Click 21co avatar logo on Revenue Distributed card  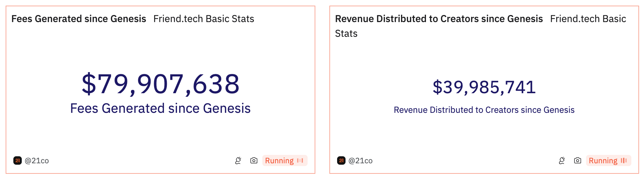[341, 160]
